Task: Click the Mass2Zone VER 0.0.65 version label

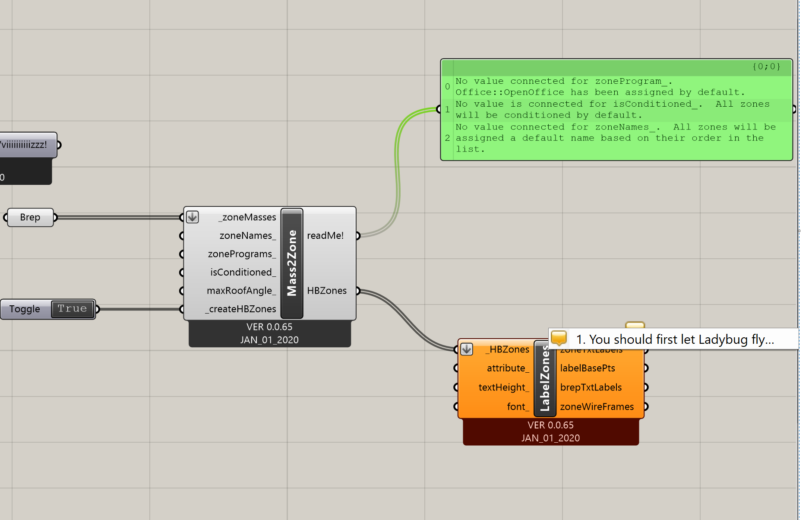Action: click(x=269, y=327)
